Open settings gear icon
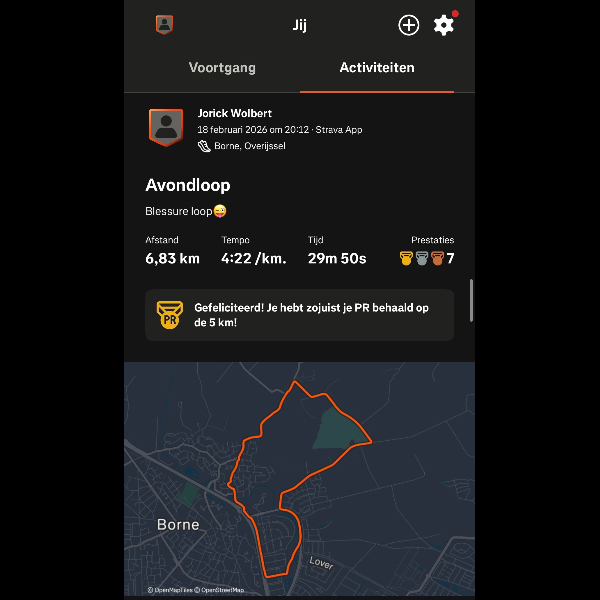The height and width of the screenshot is (600, 600). point(443,25)
